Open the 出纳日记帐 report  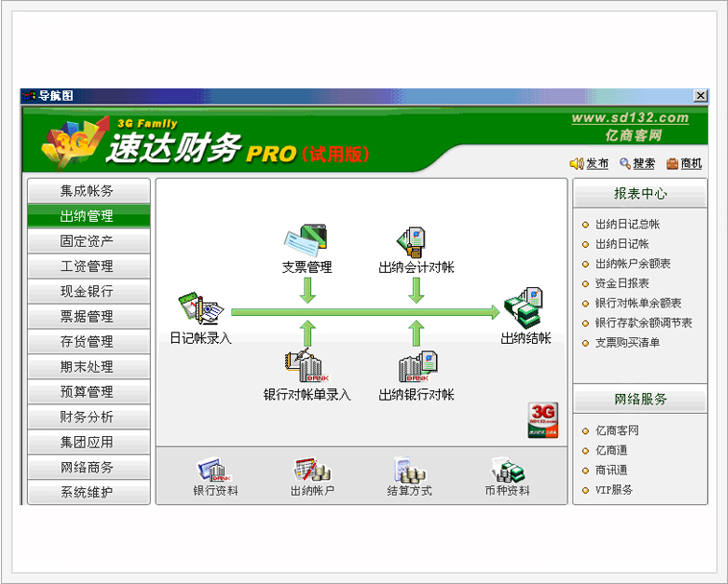622,244
